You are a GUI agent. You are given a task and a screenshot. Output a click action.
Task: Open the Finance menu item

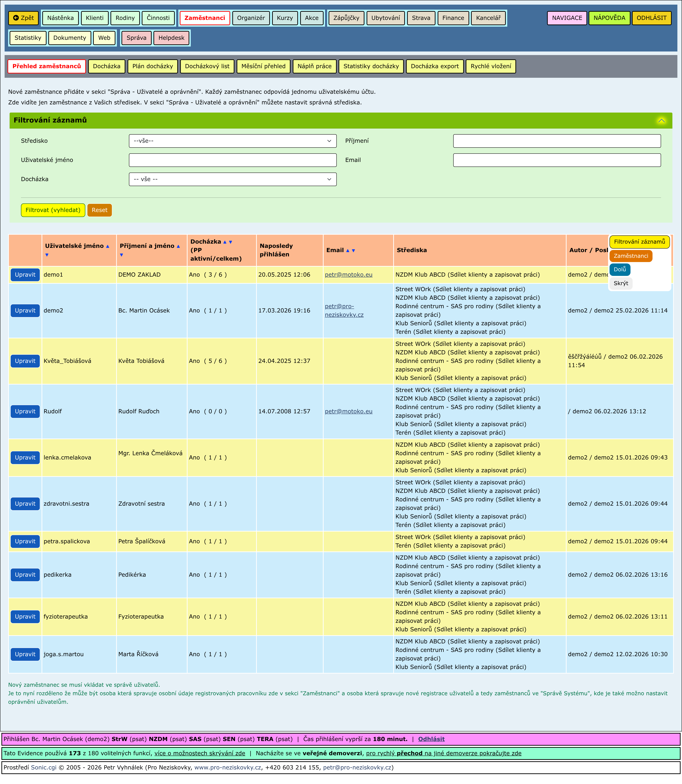click(x=453, y=18)
